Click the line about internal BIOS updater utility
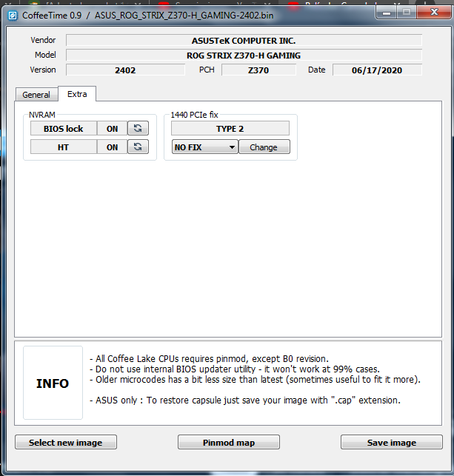The width and height of the screenshot is (454, 476). 235,369
